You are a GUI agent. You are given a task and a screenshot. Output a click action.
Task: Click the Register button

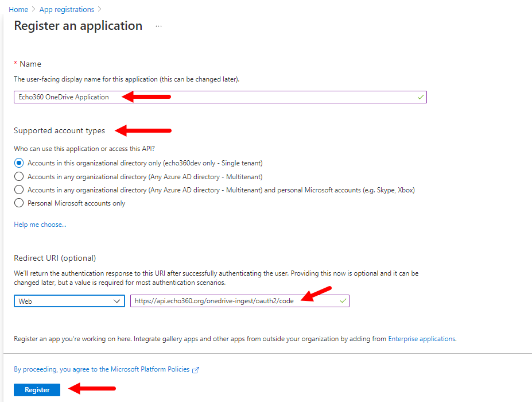[x=37, y=390]
